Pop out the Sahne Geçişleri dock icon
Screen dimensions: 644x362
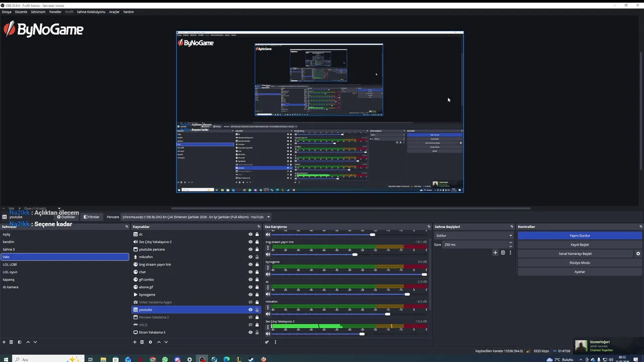[x=512, y=227]
